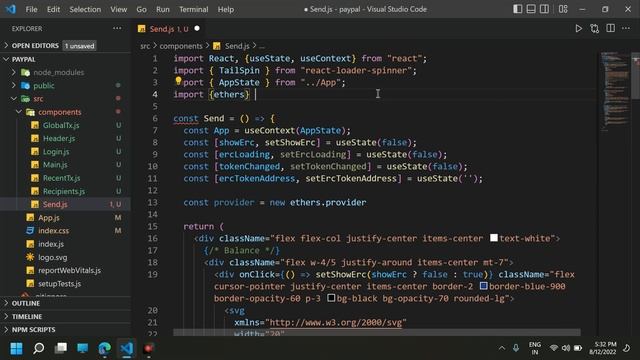Open the View menu
This screenshot has width=640, height=360.
click(x=118, y=9)
